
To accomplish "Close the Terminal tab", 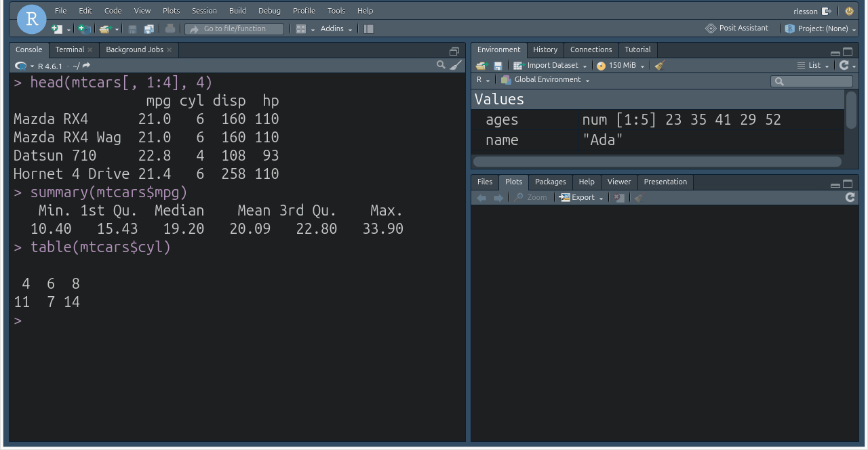I will pyautogui.click(x=90, y=50).
